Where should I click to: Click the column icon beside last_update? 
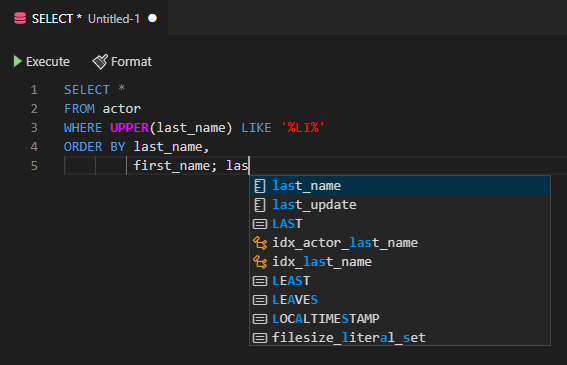coord(260,205)
